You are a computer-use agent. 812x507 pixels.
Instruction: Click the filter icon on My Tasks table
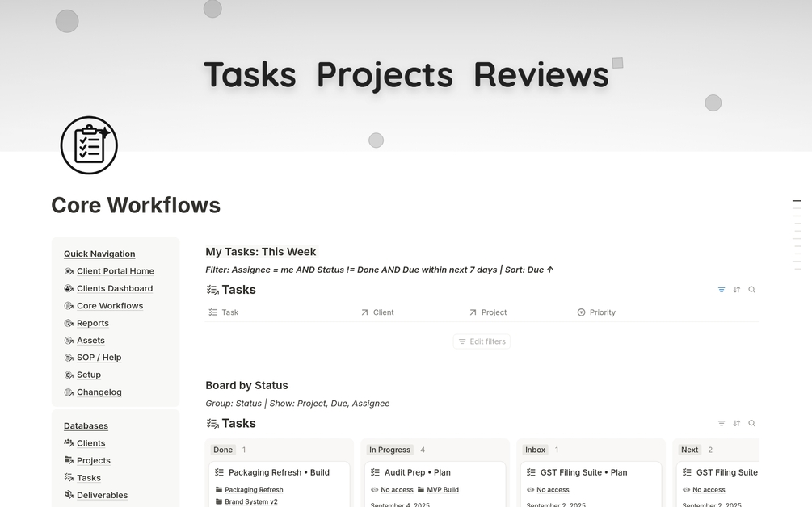722,290
